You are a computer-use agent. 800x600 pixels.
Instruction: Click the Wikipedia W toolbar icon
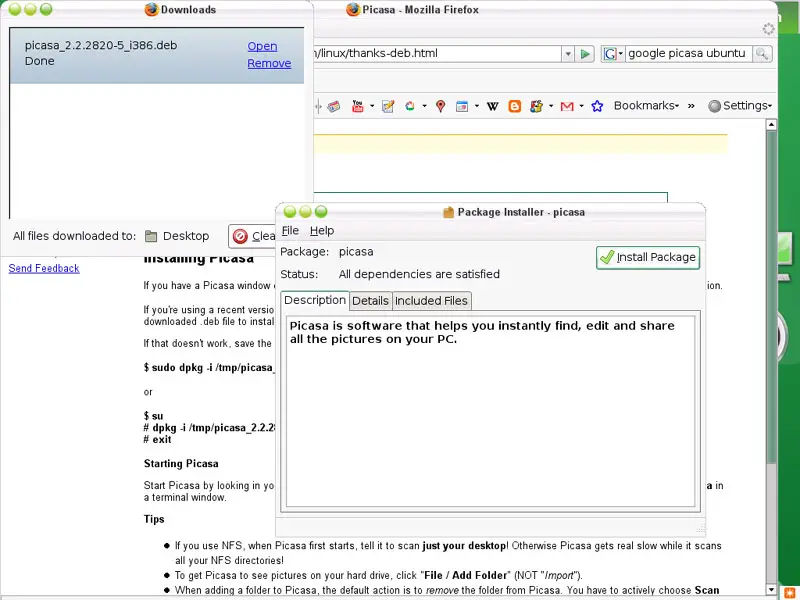492,106
